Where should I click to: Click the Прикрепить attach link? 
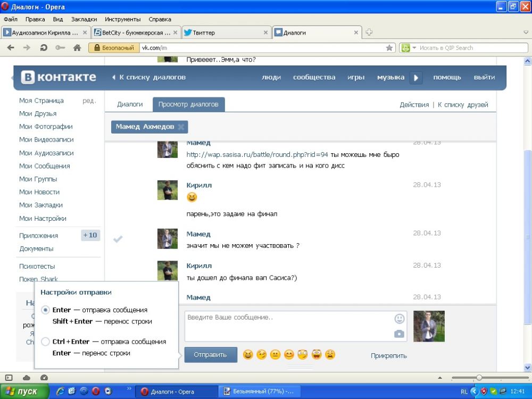point(389,356)
